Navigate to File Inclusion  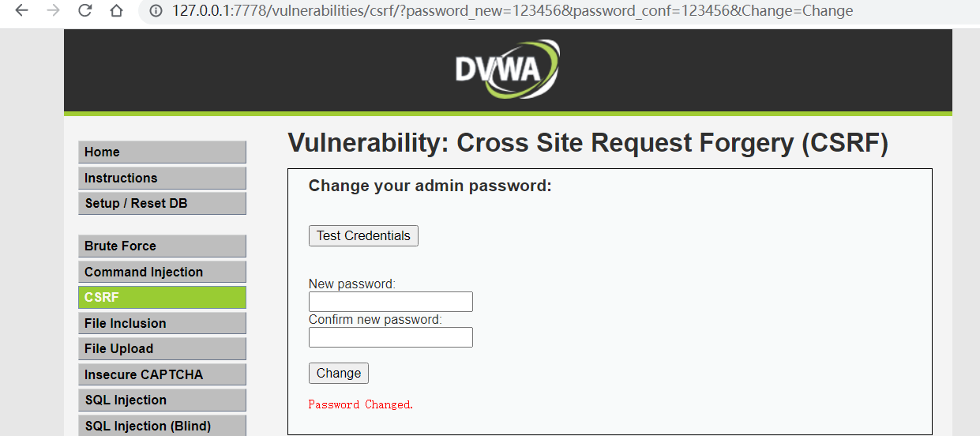click(162, 324)
